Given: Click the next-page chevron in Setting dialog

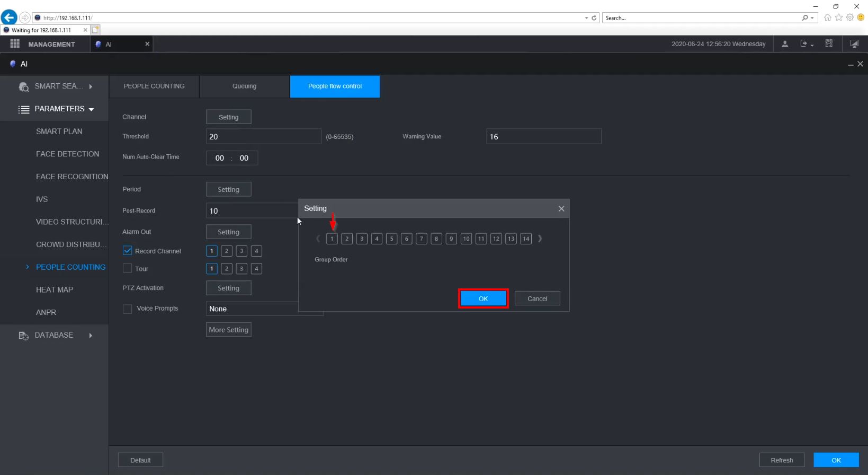Looking at the screenshot, I should click(540, 239).
